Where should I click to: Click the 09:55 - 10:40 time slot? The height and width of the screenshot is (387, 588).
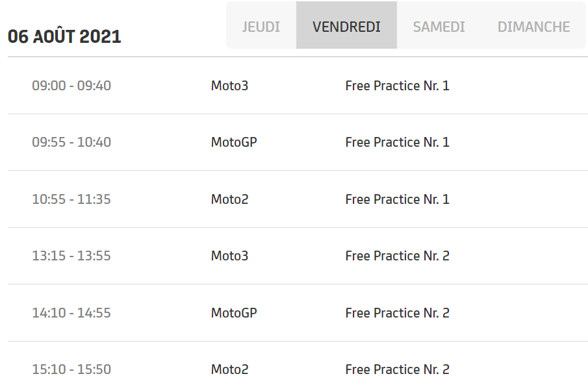[71, 142]
